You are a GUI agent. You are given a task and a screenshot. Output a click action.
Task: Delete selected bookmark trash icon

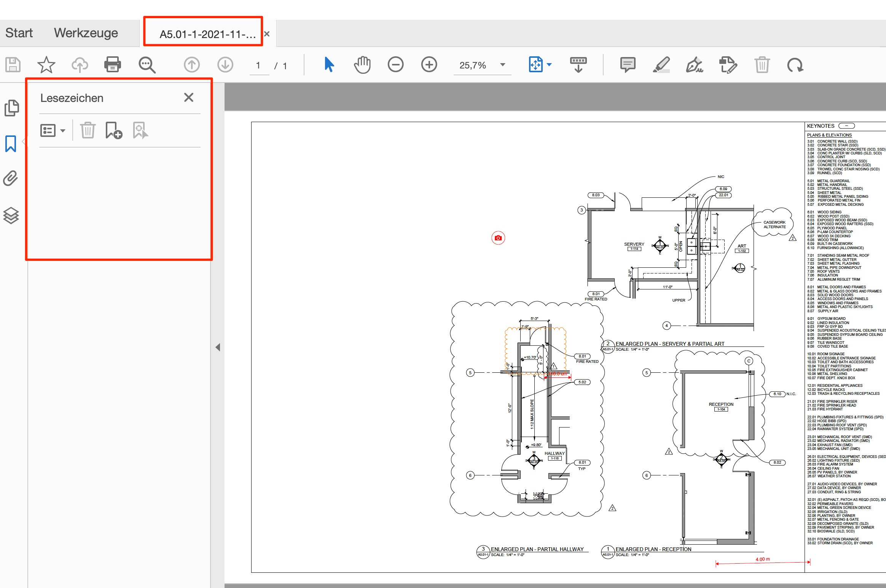(x=88, y=130)
